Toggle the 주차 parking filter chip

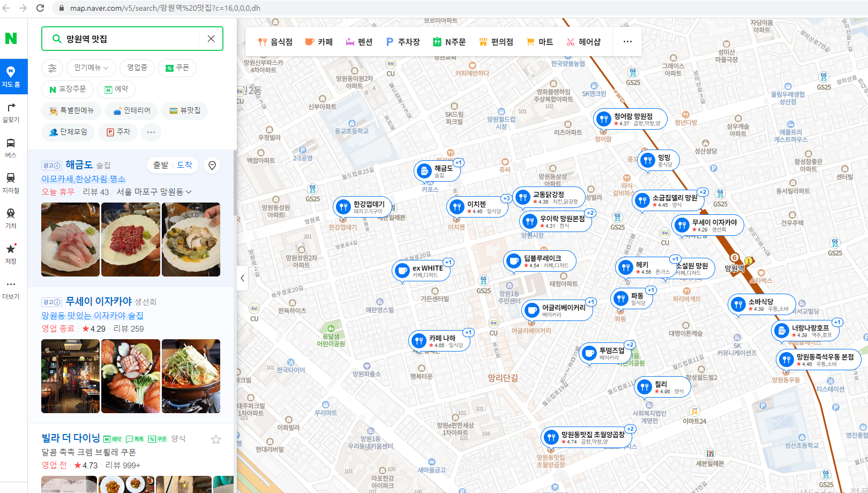(118, 132)
